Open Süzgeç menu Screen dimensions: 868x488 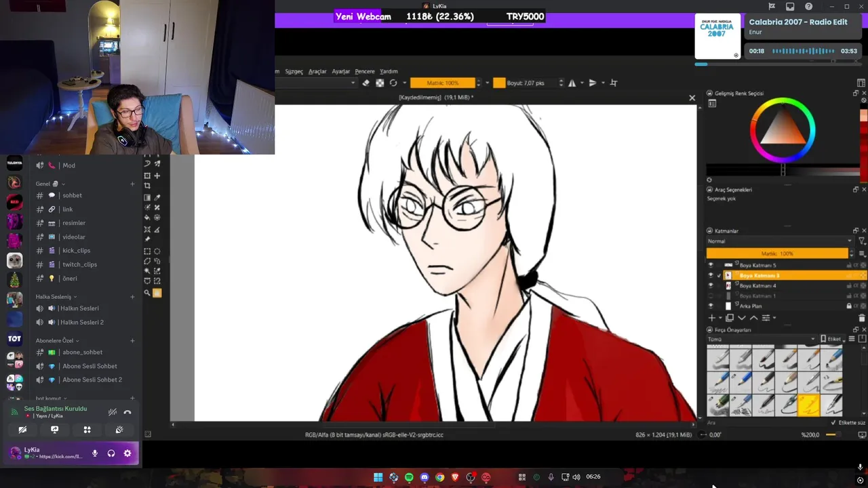(x=294, y=71)
